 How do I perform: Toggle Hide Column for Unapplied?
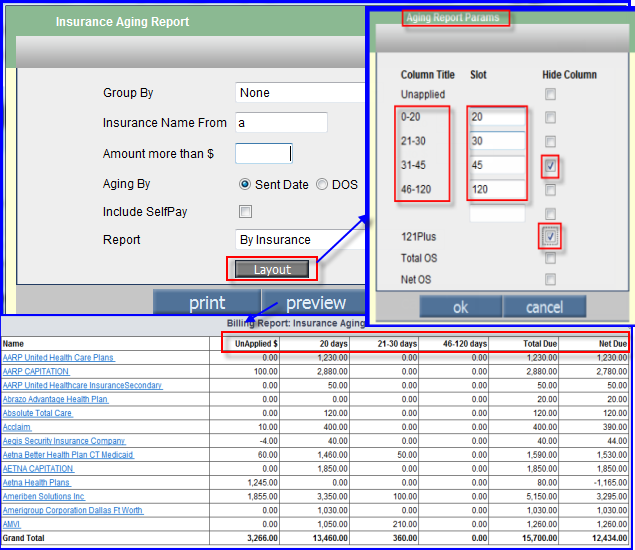point(550,94)
